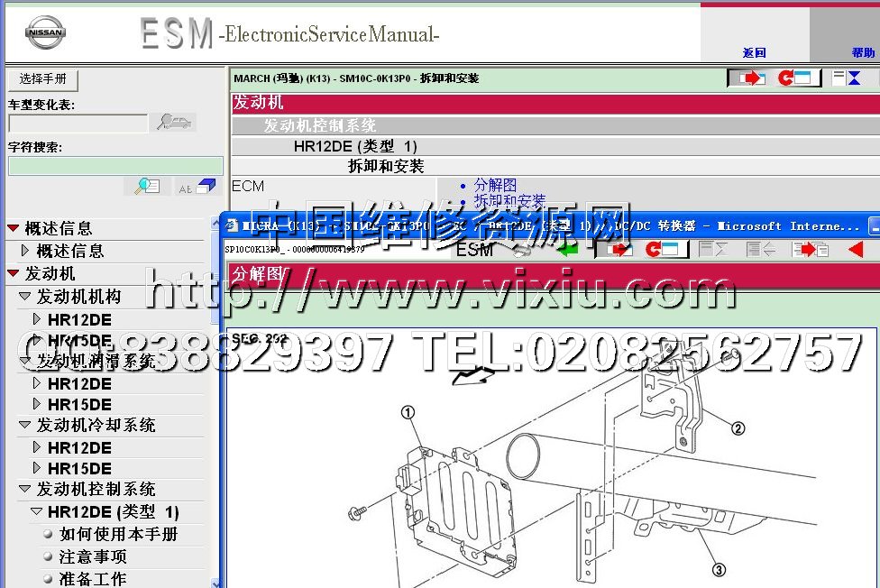Focus the green 字符搜索 search field
880x588 pixels.
point(115,166)
